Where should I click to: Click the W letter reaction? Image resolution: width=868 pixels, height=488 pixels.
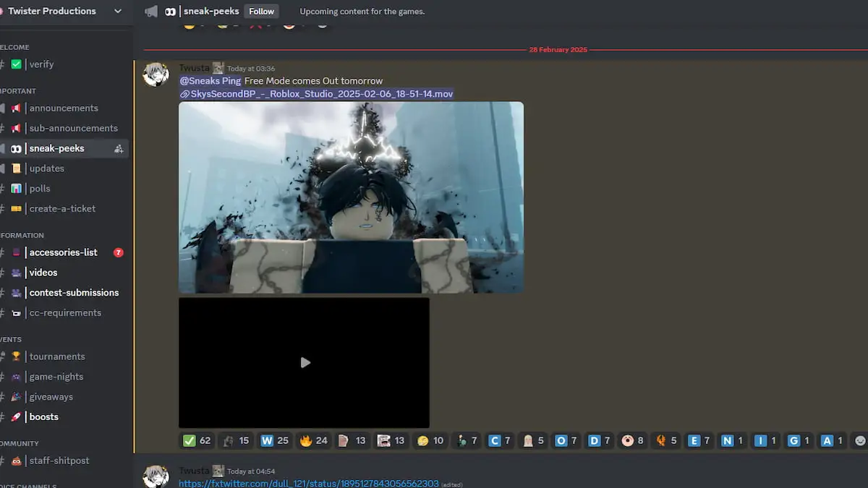[274, 440]
